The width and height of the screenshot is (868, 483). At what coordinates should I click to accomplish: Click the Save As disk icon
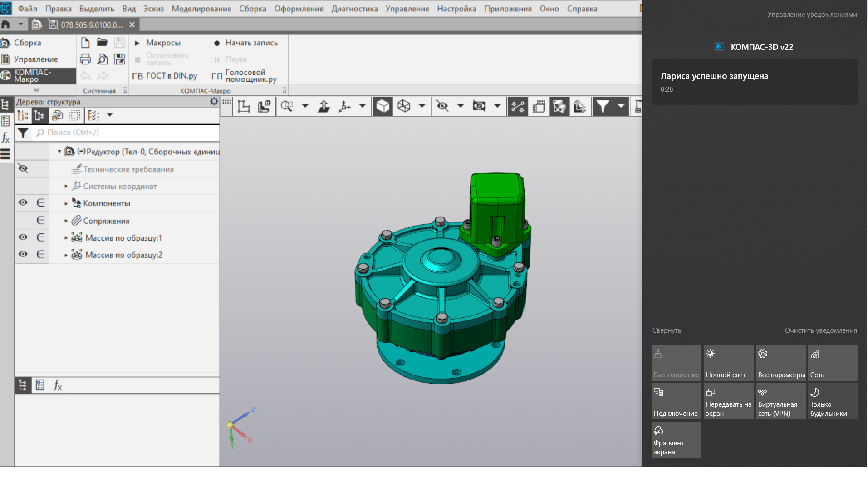(119, 59)
